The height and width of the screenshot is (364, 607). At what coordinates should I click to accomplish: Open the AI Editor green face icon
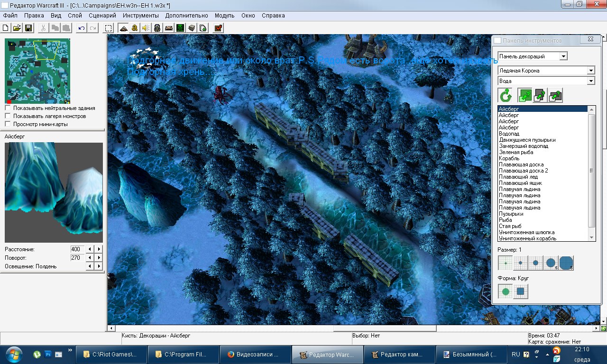[181, 28]
